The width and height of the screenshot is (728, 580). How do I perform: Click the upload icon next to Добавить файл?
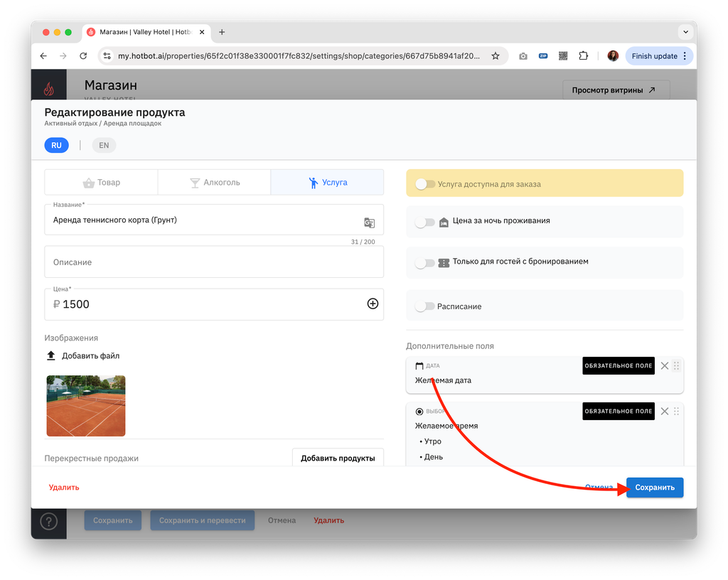[51, 355]
